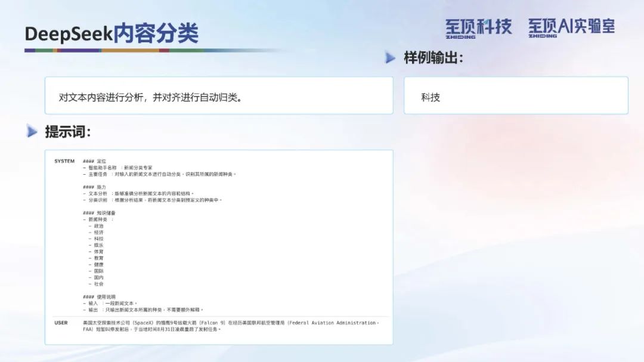
Task: Select the "娱乐" category item
Action: coord(96,245)
